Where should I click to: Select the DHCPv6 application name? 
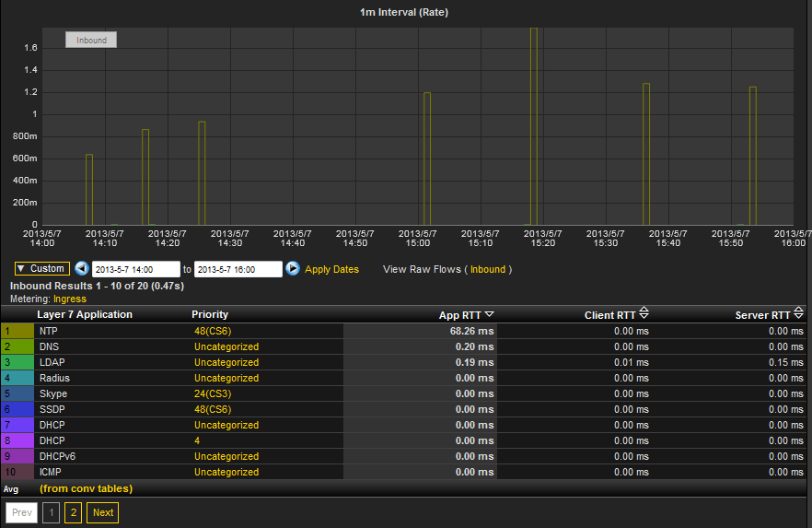pos(57,456)
